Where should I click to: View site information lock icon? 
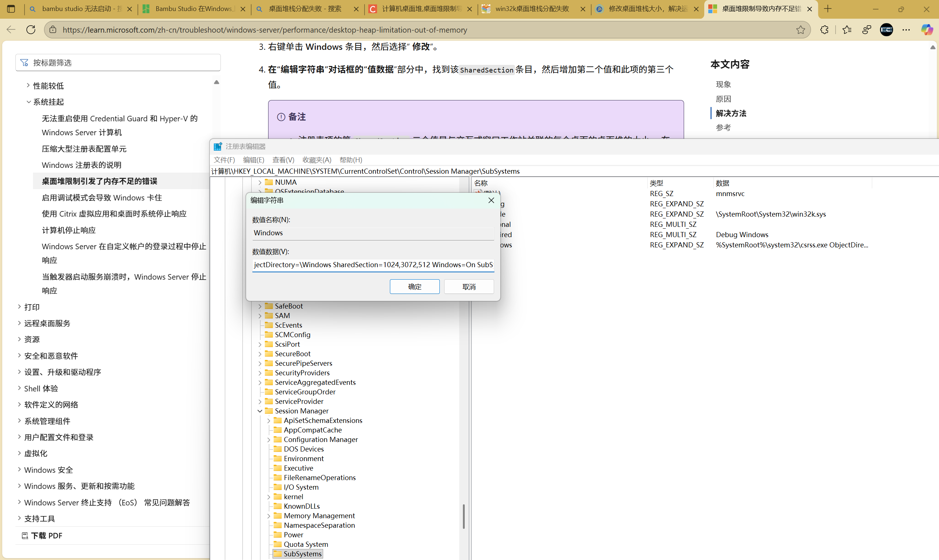click(53, 29)
